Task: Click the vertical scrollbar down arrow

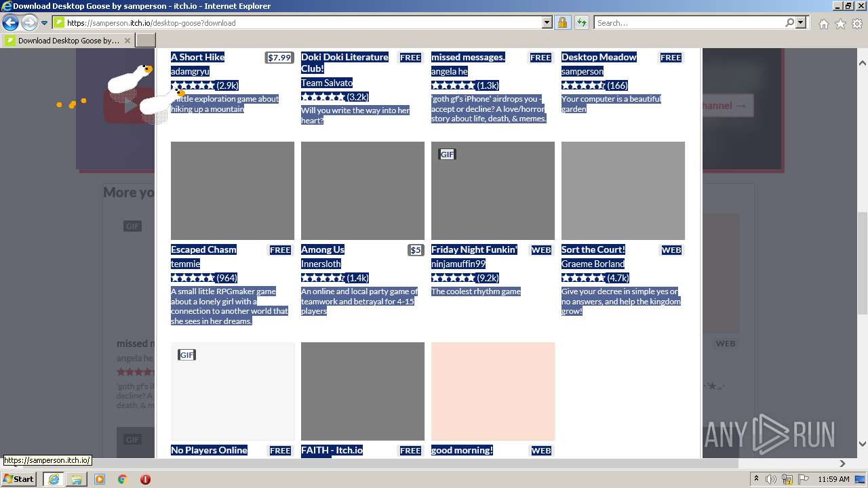Action: coord(862,444)
